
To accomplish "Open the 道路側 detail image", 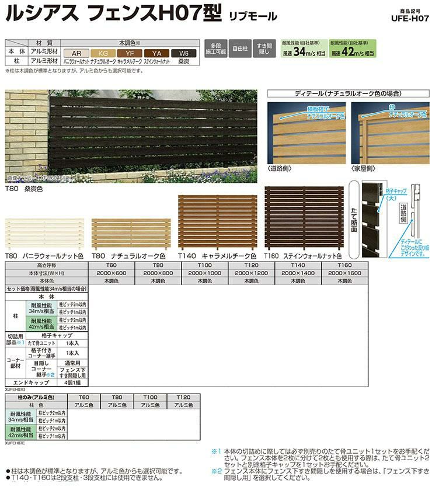I will pos(306,133).
